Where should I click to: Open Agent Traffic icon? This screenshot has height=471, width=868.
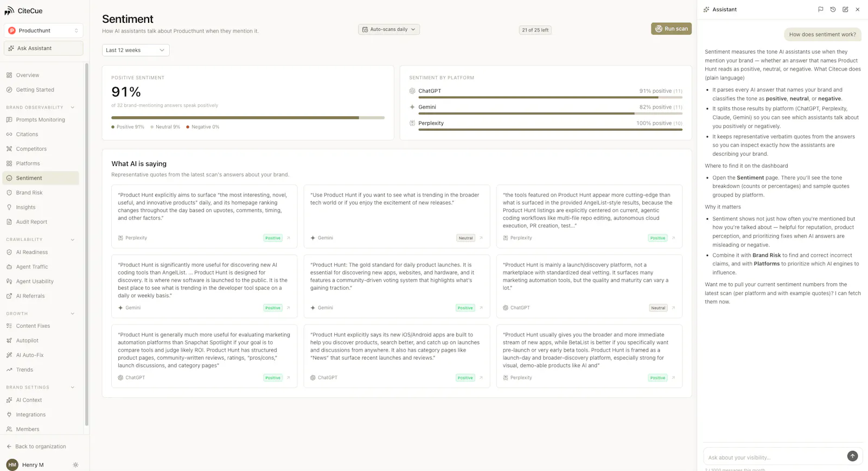(x=9, y=267)
